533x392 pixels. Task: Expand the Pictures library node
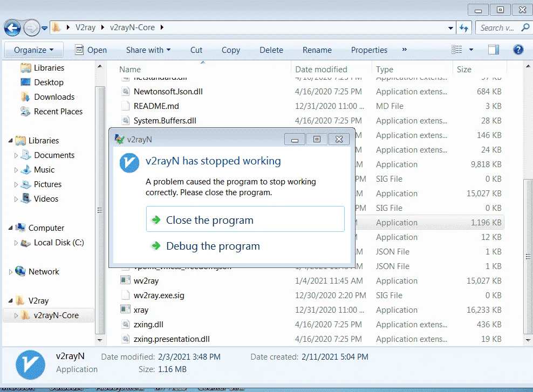[16, 185]
